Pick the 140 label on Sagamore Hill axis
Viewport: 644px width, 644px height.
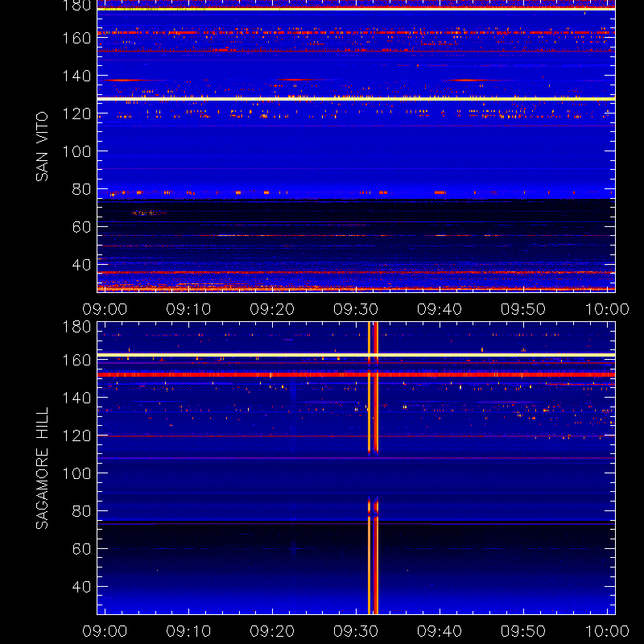point(76,398)
